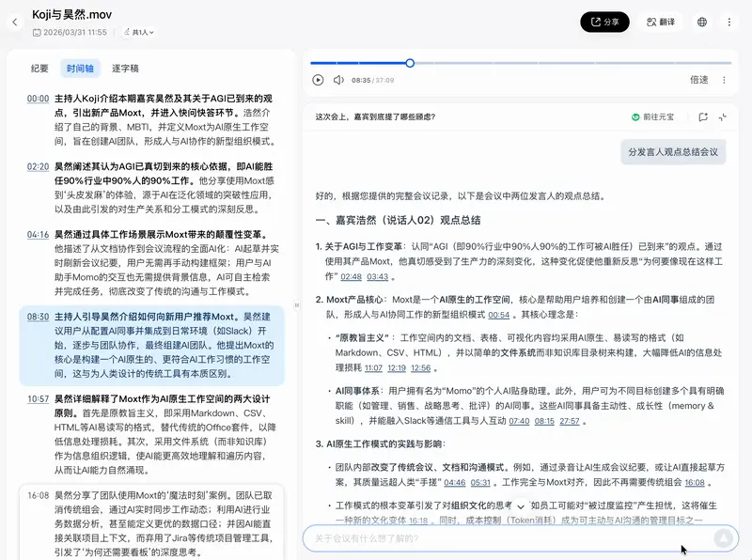Open the 倍速 playback speed selector

(x=699, y=80)
